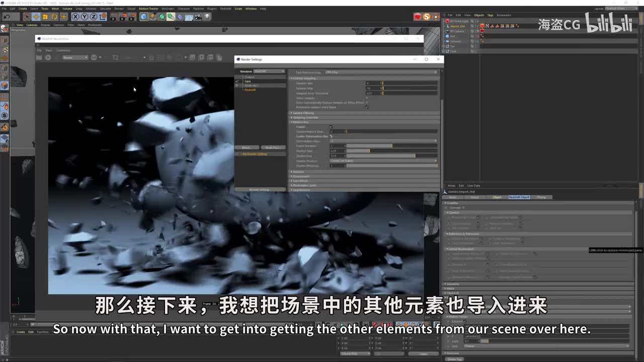The height and width of the screenshot is (362, 644).
Task: Open the Array generator icon
Action: (171, 17)
